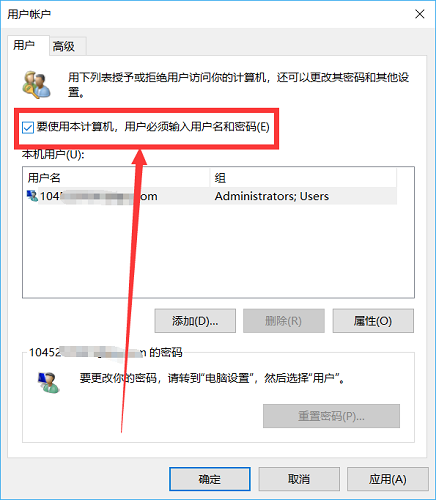Open the 添加(D)... add user dialog

point(195,321)
